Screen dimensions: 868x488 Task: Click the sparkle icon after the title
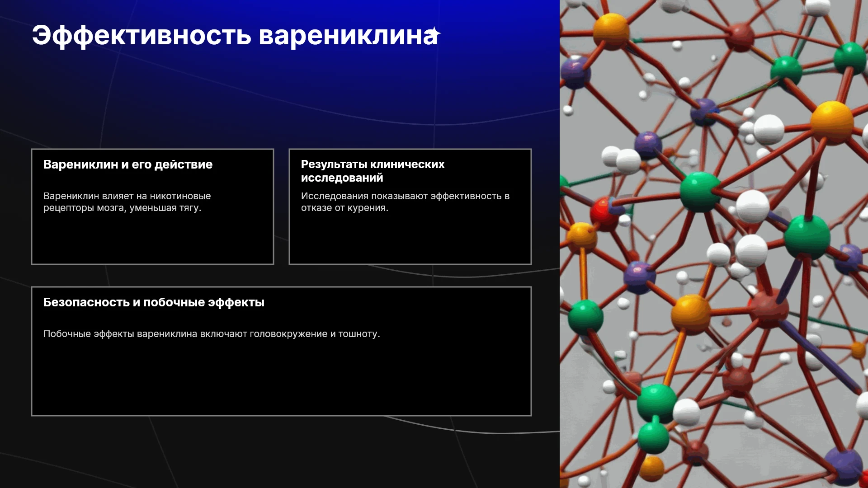pyautogui.click(x=435, y=33)
